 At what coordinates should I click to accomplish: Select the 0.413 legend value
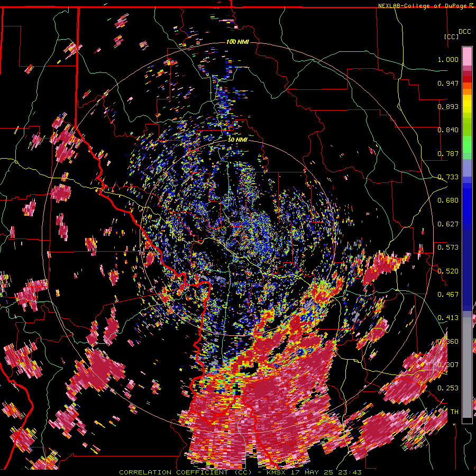[x=448, y=318]
